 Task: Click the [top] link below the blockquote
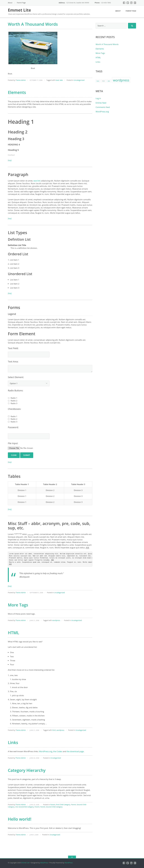click(x=10, y=586)
